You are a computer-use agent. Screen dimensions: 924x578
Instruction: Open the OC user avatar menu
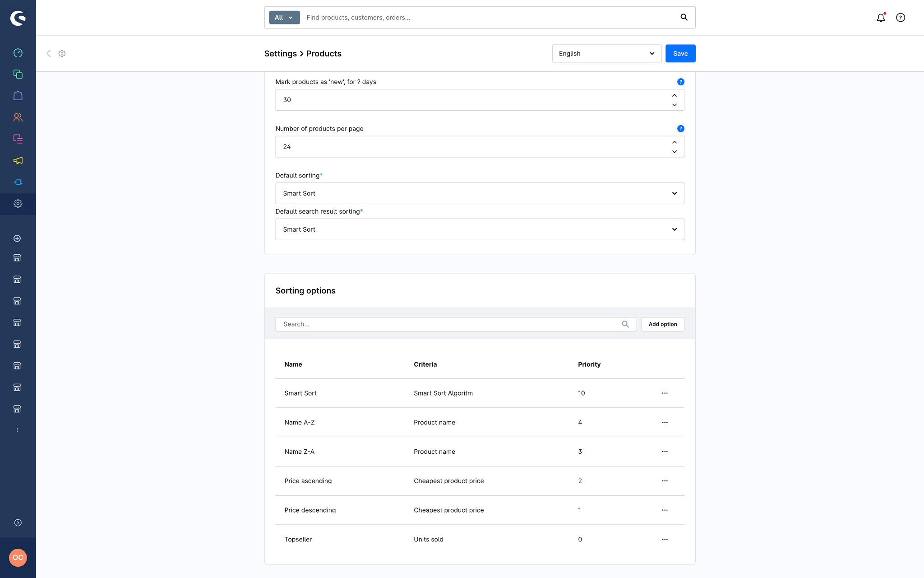point(18,558)
